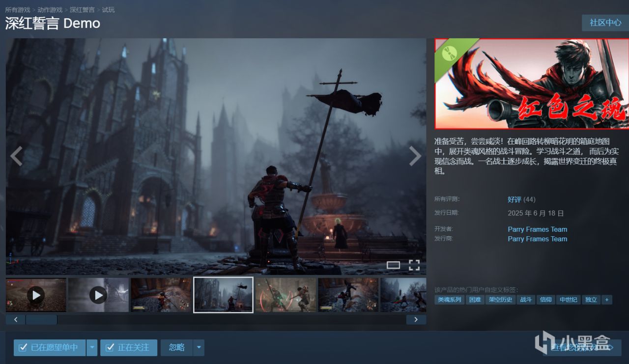Open the 社区中心 community hub

point(605,23)
